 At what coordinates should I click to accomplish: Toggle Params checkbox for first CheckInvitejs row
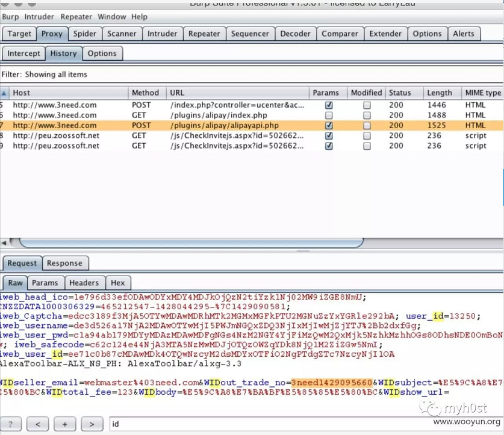[x=329, y=135]
